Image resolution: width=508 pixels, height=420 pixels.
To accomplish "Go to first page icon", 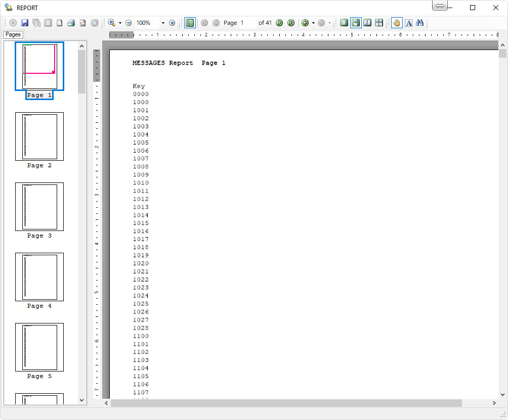I will click(x=204, y=23).
